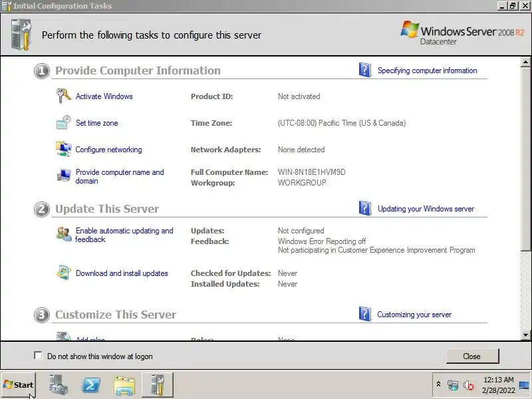Open the Configure networking link
The image size is (532, 399).
(x=108, y=150)
